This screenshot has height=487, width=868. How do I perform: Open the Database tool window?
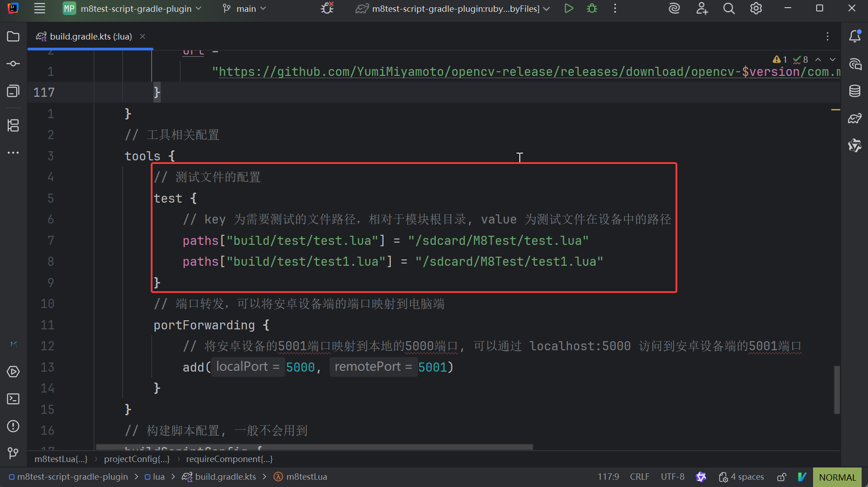(855, 91)
